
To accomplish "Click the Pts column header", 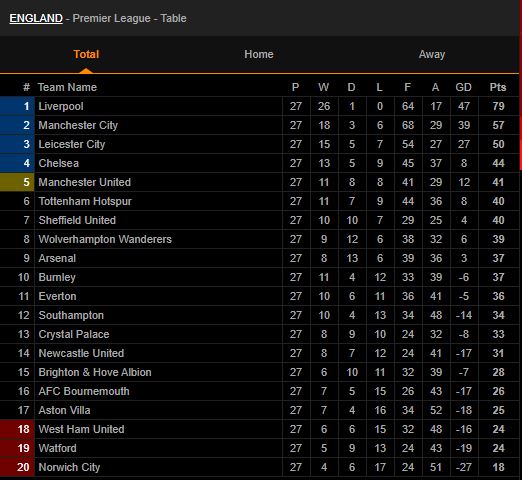I will (x=498, y=87).
